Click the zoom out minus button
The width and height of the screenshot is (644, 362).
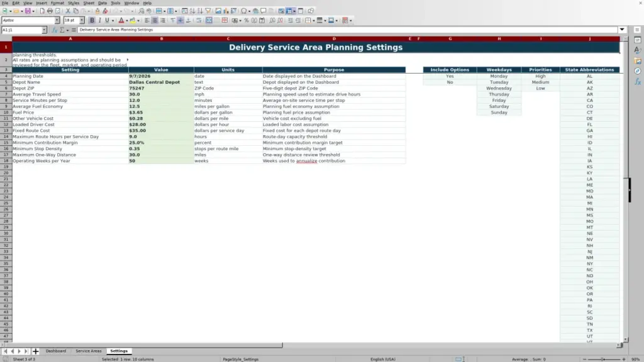click(584, 359)
